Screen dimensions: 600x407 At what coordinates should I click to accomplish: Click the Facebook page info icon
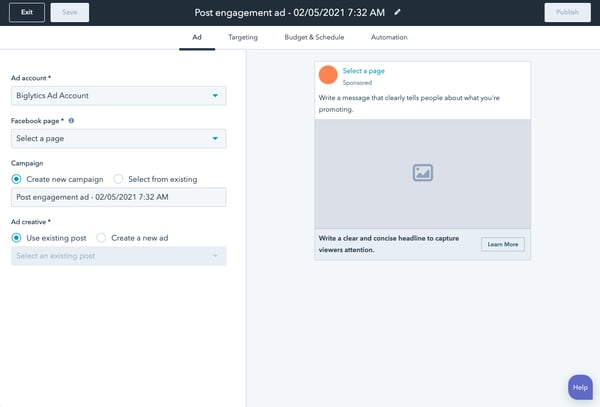tap(71, 120)
